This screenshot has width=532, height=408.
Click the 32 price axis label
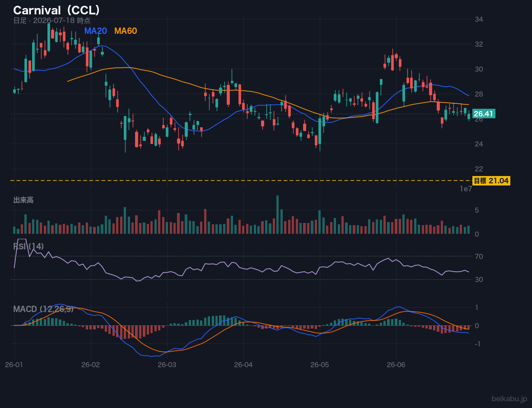(479, 44)
